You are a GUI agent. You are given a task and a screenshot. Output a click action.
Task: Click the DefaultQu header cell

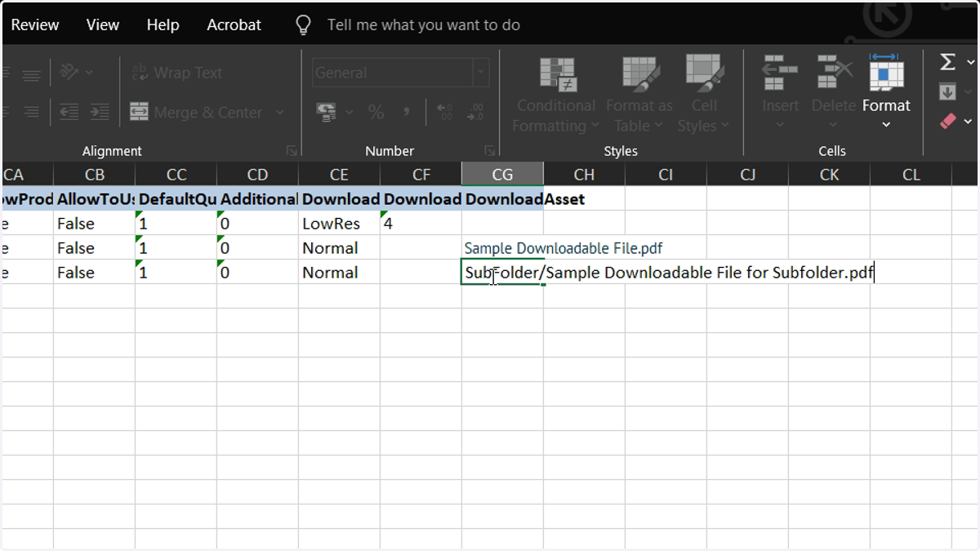[176, 199]
